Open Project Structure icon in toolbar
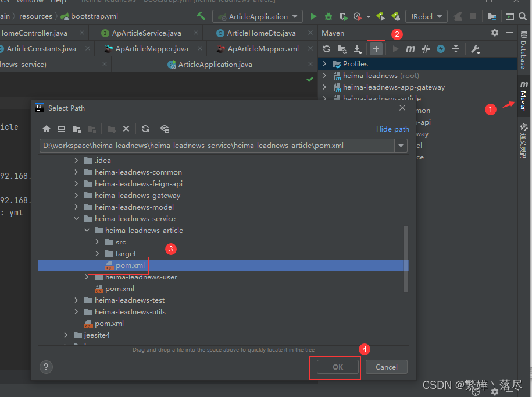The image size is (532, 397). tap(492, 16)
